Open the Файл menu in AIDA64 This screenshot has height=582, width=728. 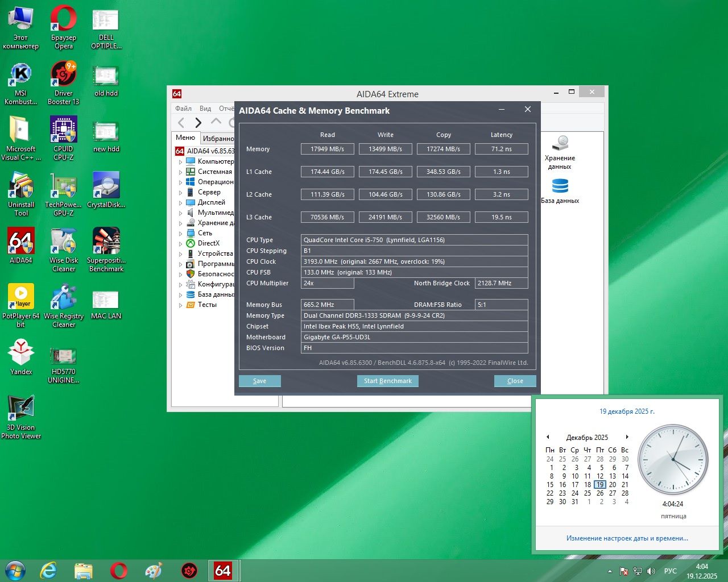[x=183, y=109]
